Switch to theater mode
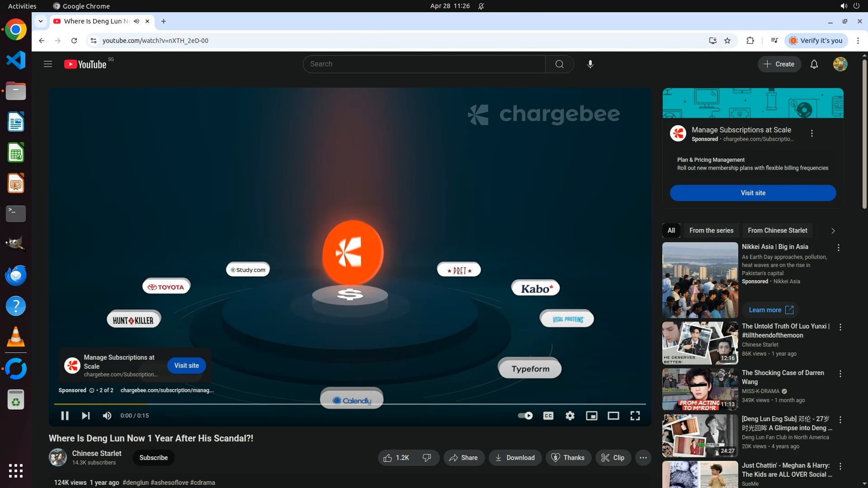This screenshot has height=488, width=868. tap(613, 416)
